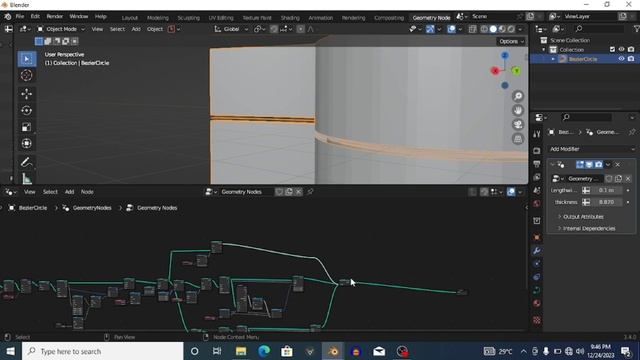The image size is (640, 360).
Task: Pin the Geometry Nodes tree
Action: (x=310, y=192)
